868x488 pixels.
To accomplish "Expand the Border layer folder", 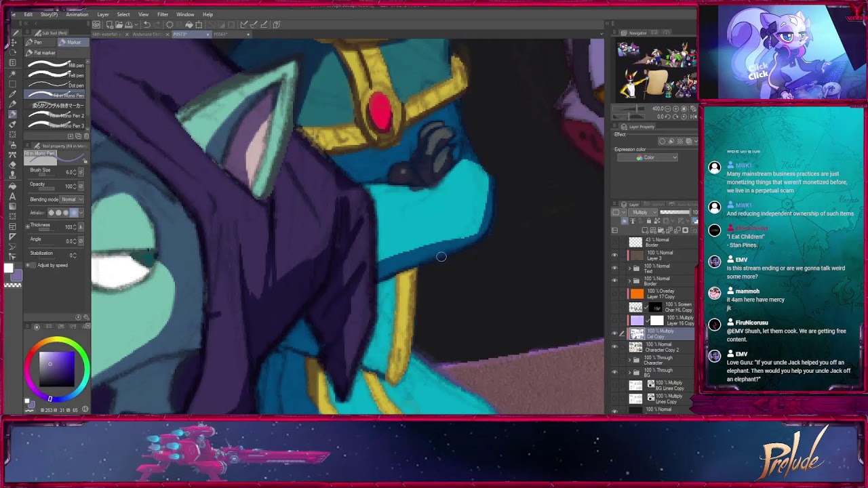I will click(x=629, y=281).
